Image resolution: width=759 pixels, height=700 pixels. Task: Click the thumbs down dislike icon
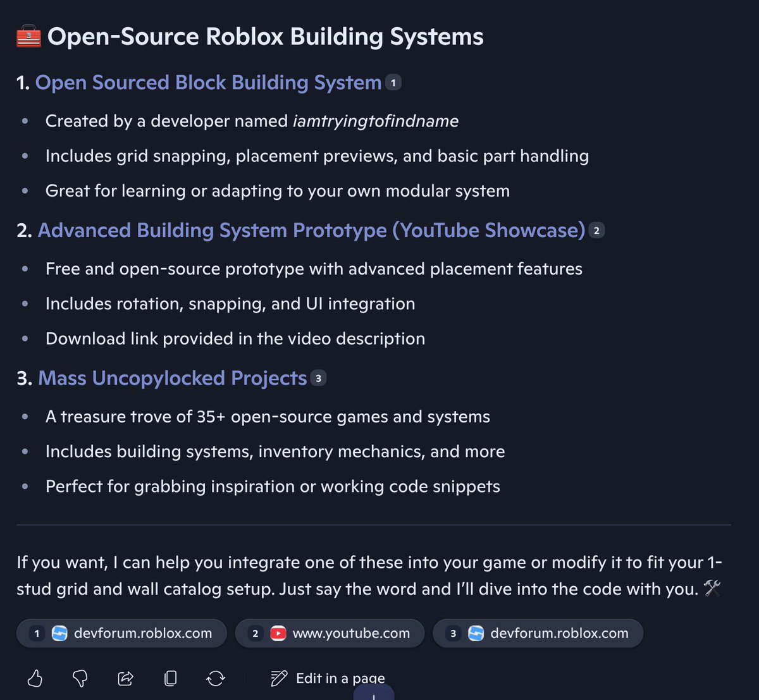point(80,679)
